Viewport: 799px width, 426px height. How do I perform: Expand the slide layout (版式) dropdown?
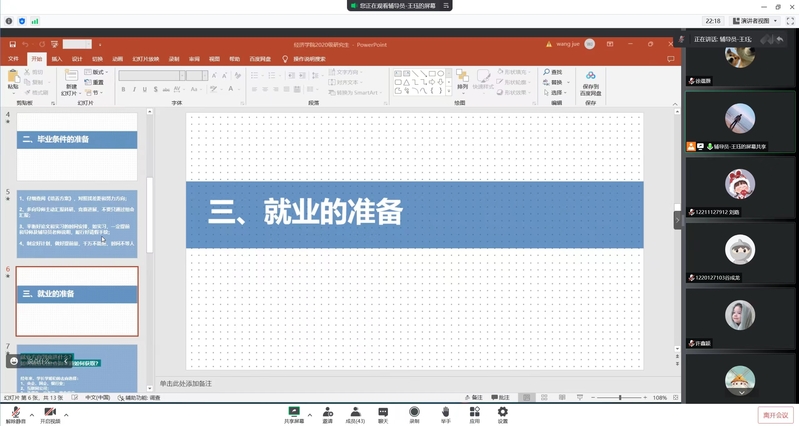98,73
